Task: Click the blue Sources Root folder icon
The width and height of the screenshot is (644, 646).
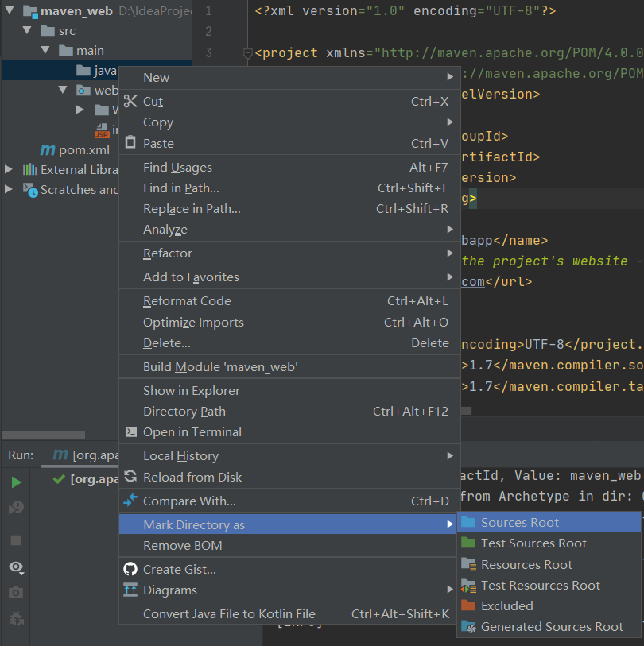Action: pyautogui.click(x=468, y=522)
